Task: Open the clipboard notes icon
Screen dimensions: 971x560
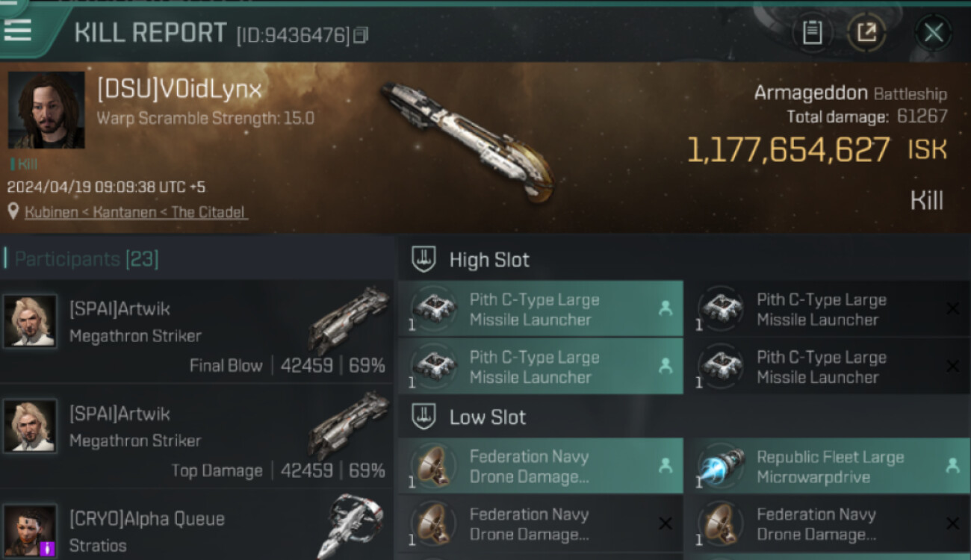Action: coord(812,32)
